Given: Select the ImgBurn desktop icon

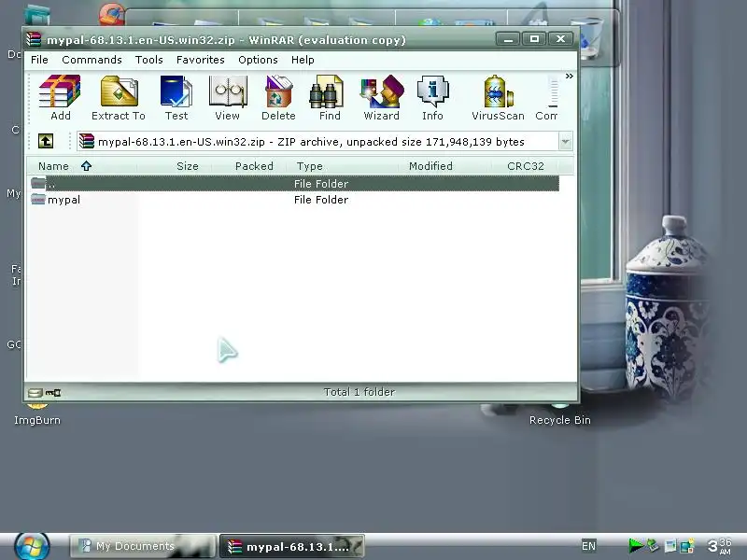Looking at the screenshot, I should pos(37,413).
